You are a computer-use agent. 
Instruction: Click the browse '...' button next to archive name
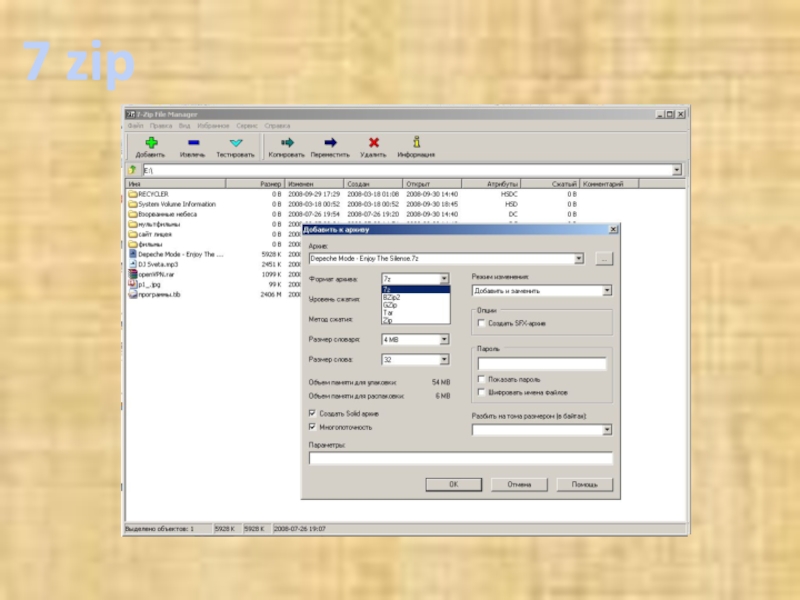tap(604, 259)
